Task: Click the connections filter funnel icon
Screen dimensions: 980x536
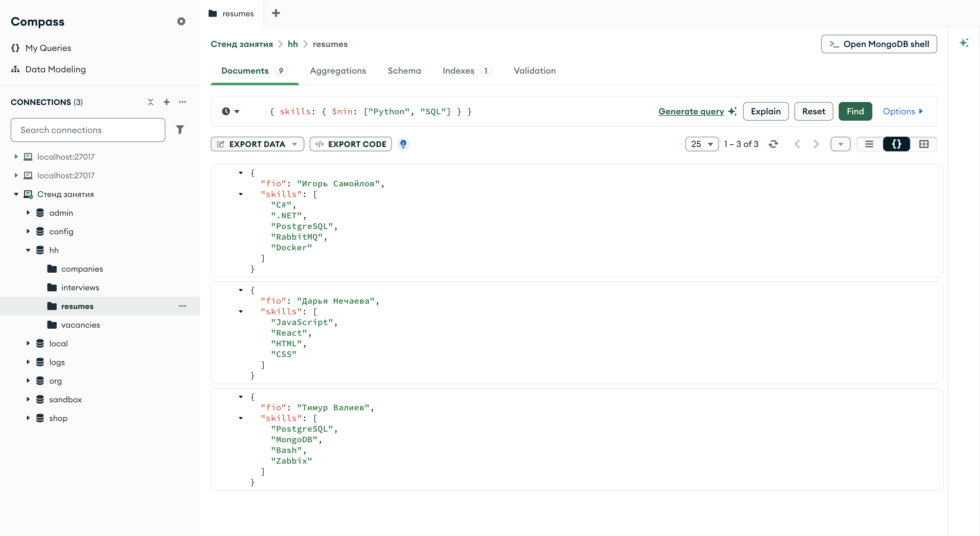Action: click(x=180, y=130)
